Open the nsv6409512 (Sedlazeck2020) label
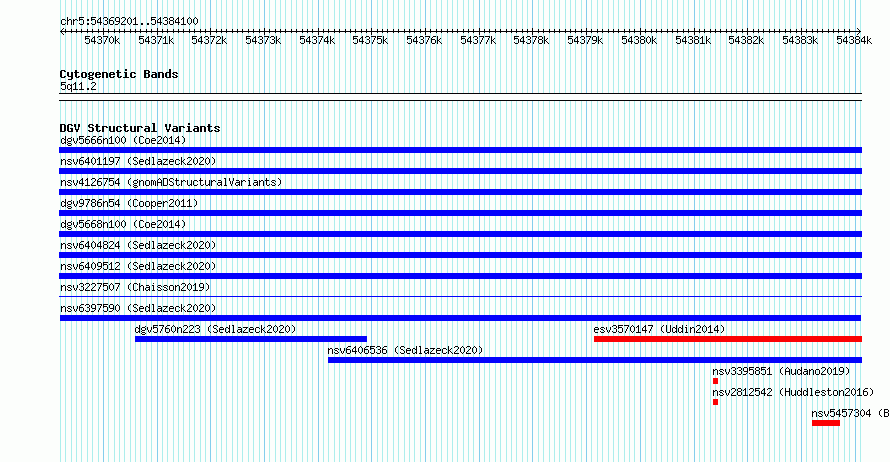The width and height of the screenshot is (890, 462). (138, 266)
